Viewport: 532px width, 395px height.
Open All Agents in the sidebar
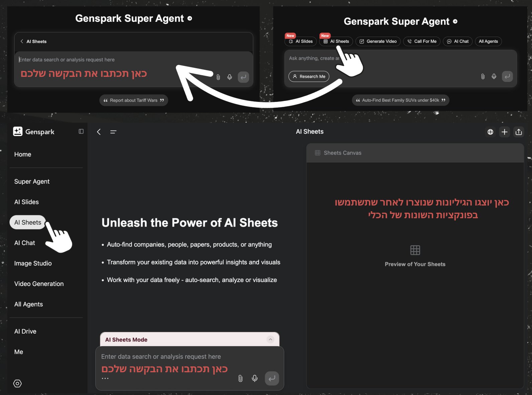pyautogui.click(x=28, y=304)
